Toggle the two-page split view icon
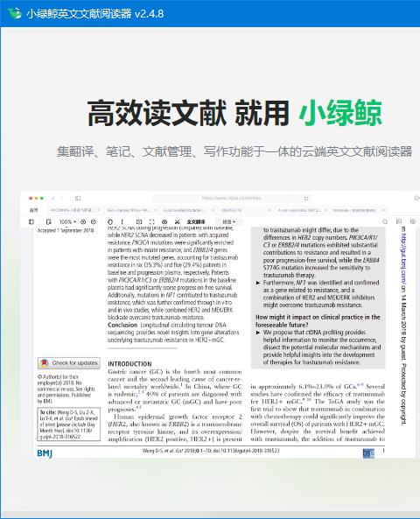The height and width of the screenshot is (519, 420). 139,221
